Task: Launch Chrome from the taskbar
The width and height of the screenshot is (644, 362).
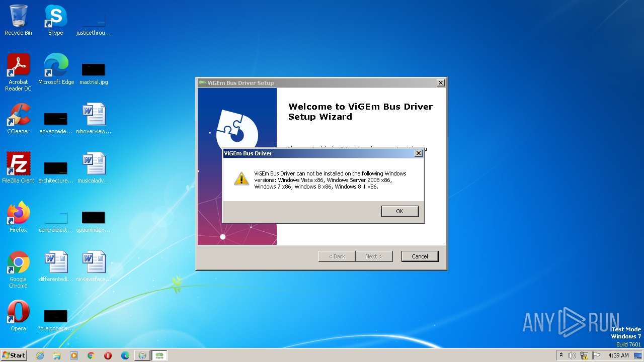Action: (x=91, y=355)
